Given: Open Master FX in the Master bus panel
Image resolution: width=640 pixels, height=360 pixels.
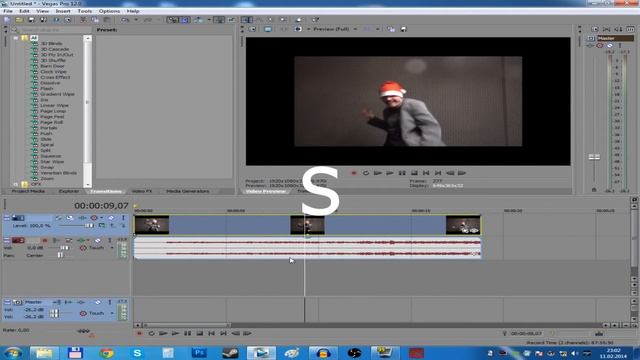Looking at the screenshot, I should tap(81, 302).
